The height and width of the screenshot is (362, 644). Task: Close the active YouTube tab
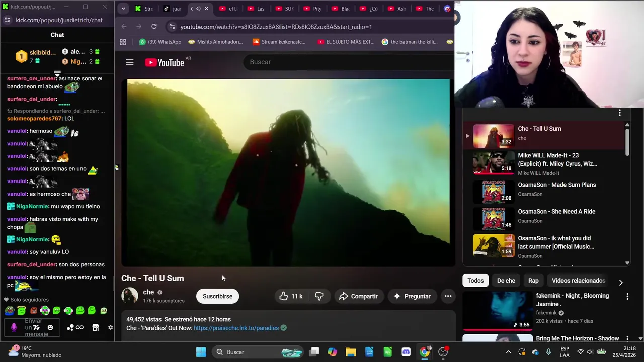(206, 9)
